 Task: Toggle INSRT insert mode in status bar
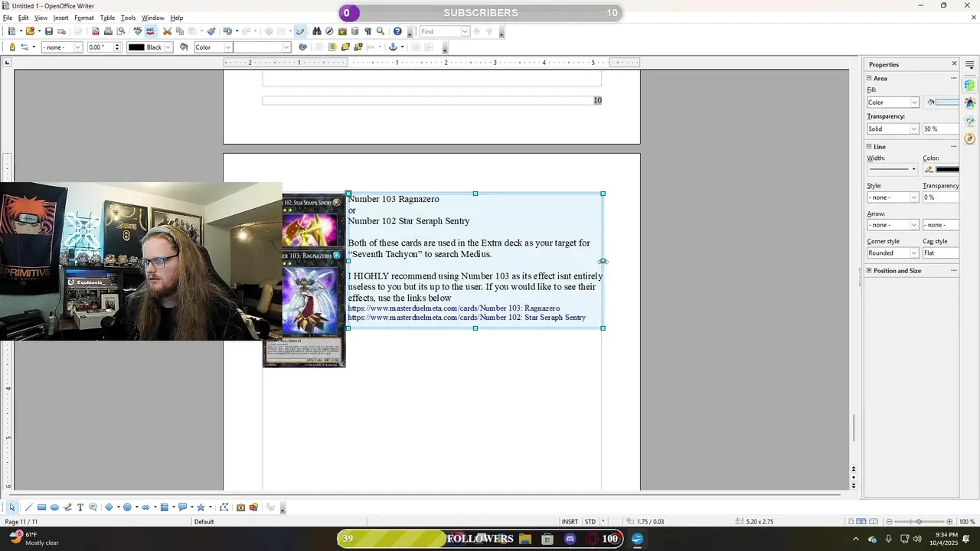pyautogui.click(x=570, y=522)
